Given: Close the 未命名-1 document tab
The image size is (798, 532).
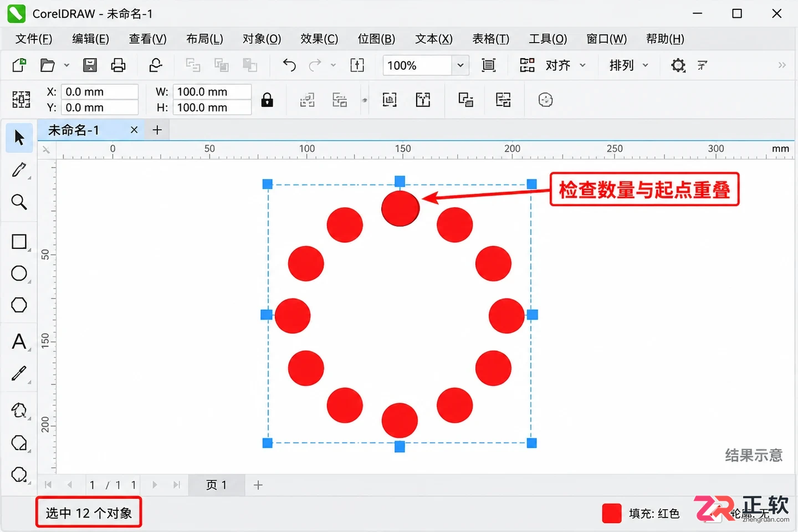Looking at the screenshot, I should click(134, 130).
